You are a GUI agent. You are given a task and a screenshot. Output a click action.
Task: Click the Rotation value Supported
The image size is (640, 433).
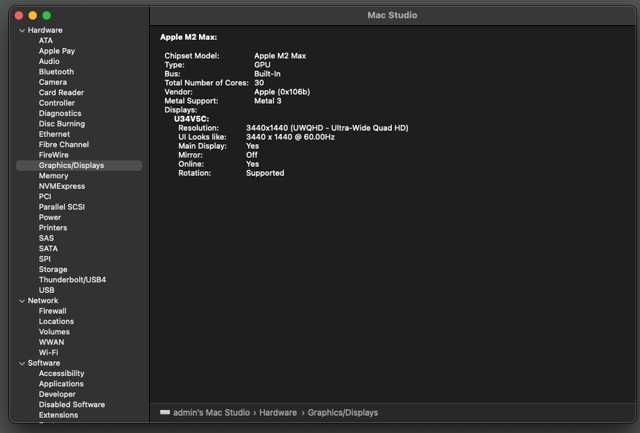(x=265, y=173)
